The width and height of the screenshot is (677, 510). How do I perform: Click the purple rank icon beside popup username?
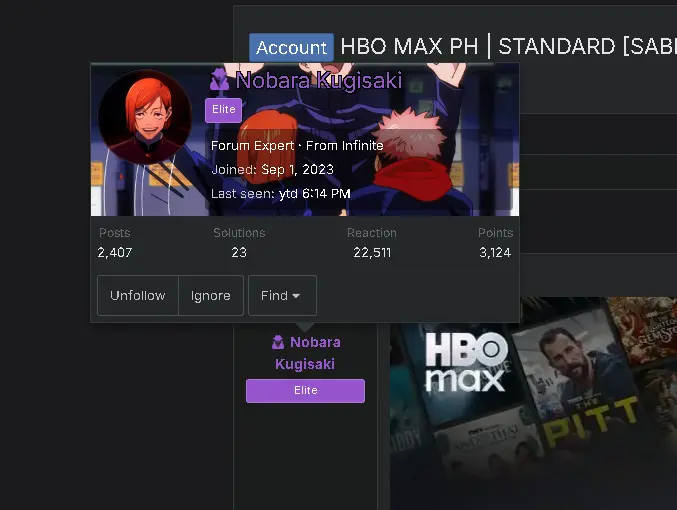tap(220, 79)
